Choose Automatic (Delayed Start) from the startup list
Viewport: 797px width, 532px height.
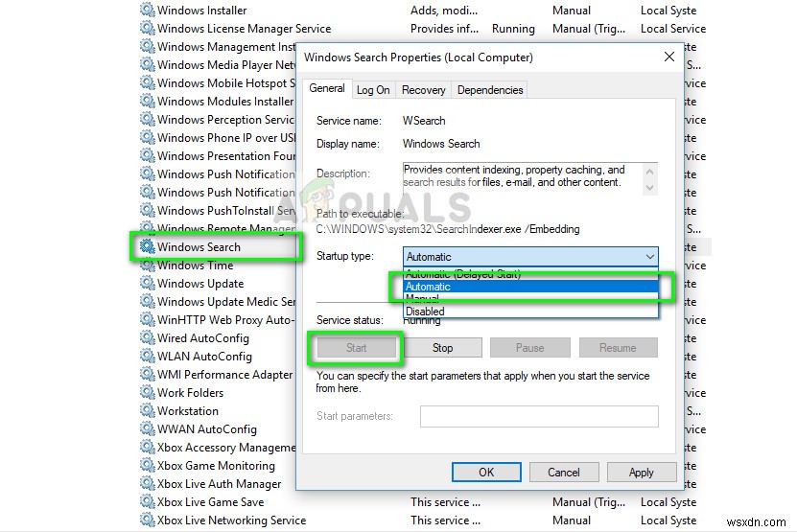point(530,274)
